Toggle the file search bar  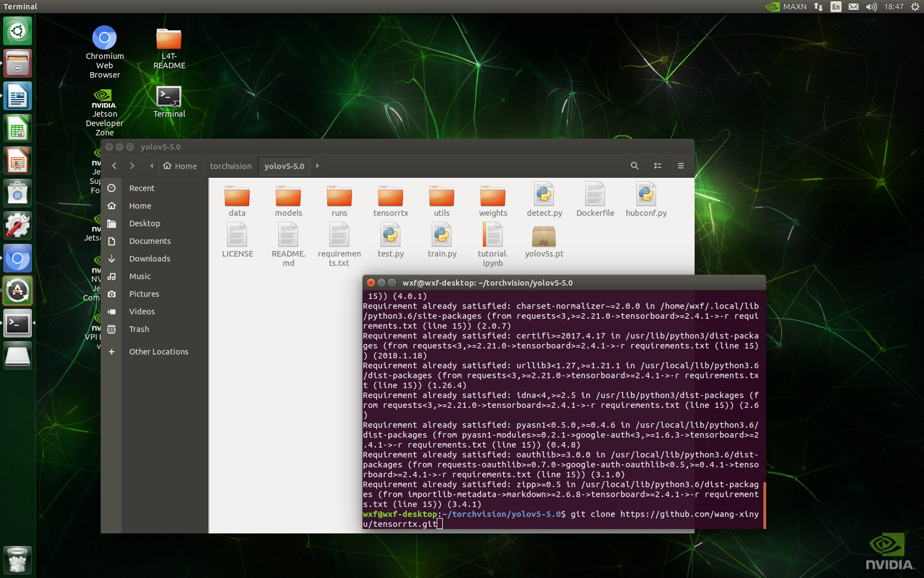[634, 166]
